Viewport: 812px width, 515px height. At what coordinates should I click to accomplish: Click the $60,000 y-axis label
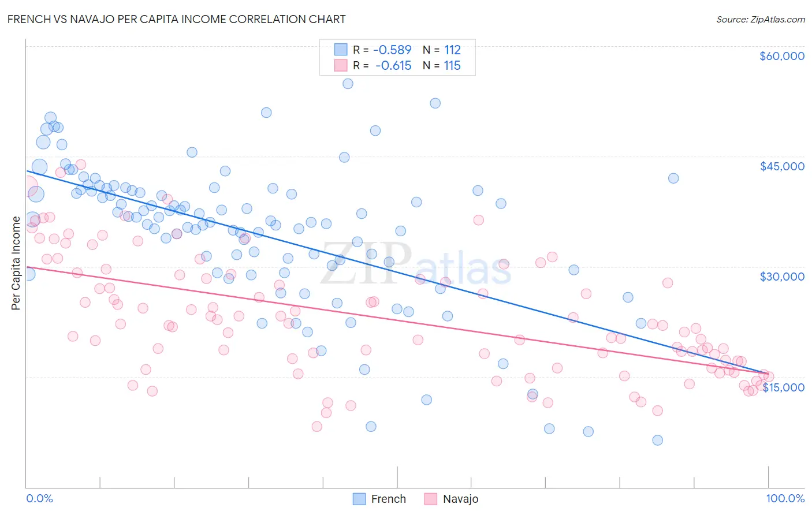coord(782,56)
